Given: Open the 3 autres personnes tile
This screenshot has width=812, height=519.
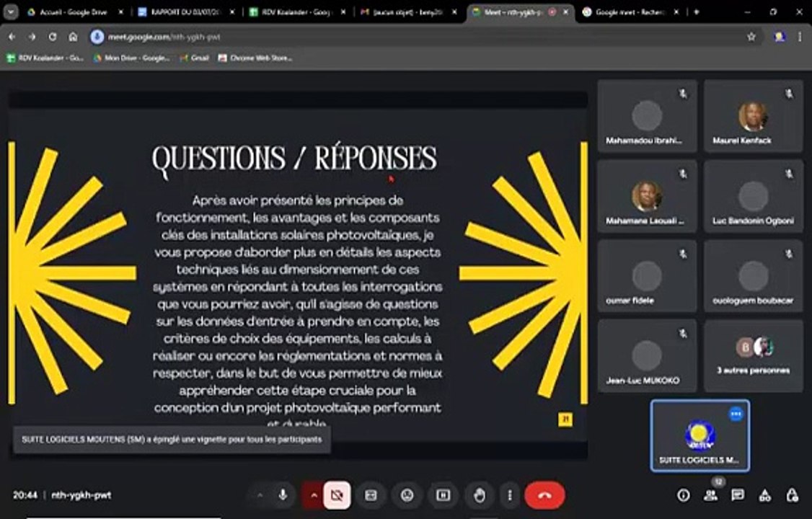Looking at the screenshot, I should point(754,355).
